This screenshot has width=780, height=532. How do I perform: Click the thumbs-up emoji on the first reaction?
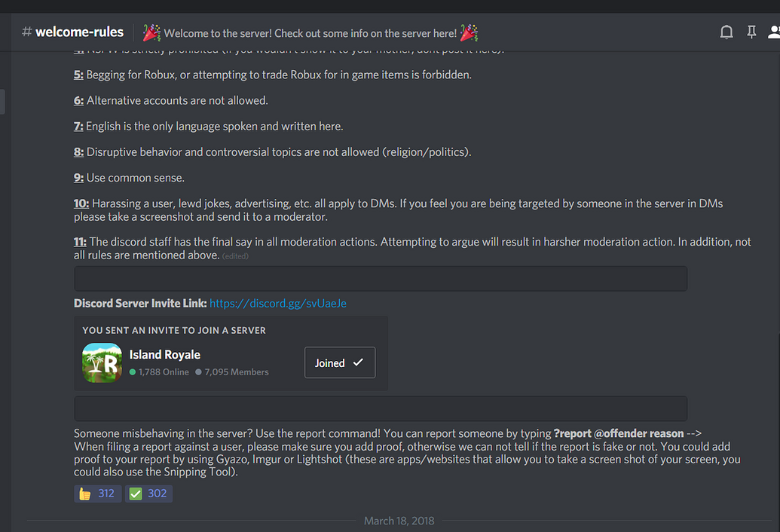tap(84, 493)
